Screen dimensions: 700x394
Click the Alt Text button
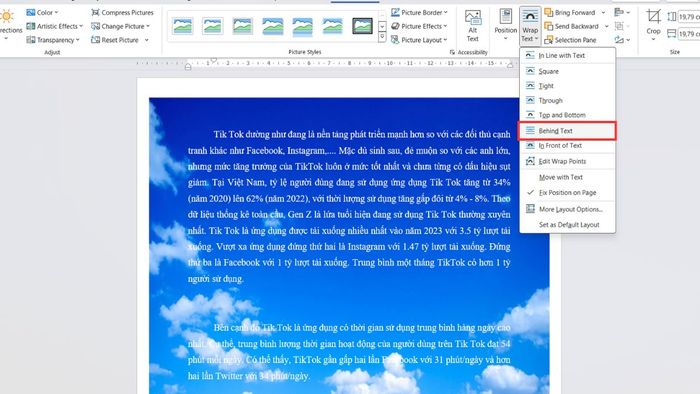[x=473, y=26]
